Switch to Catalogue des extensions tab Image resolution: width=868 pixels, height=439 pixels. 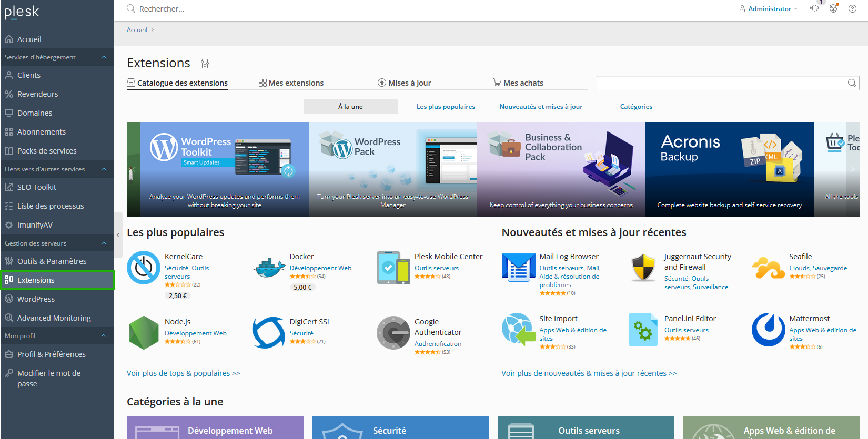[177, 83]
